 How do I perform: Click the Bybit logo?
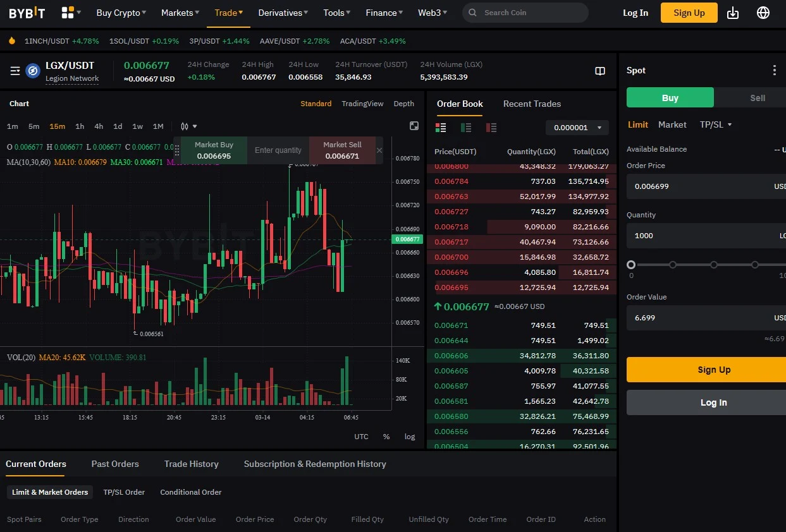27,13
